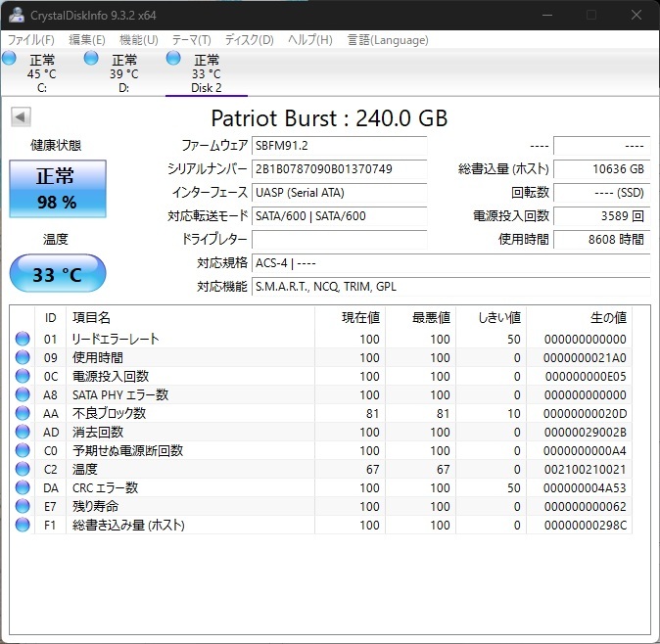Image resolution: width=660 pixels, height=644 pixels.
Task: Click the previous disk arrow button
Action: 21,116
